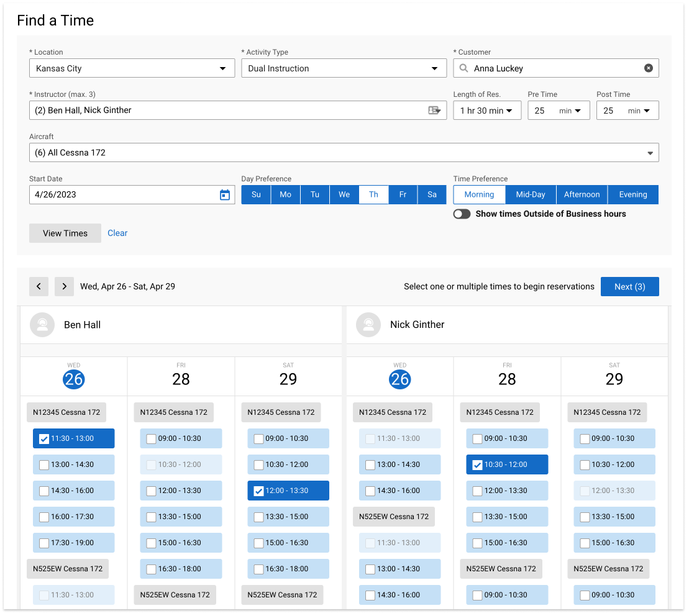
Task: Select the Evening time preference
Action: [632, 194]
